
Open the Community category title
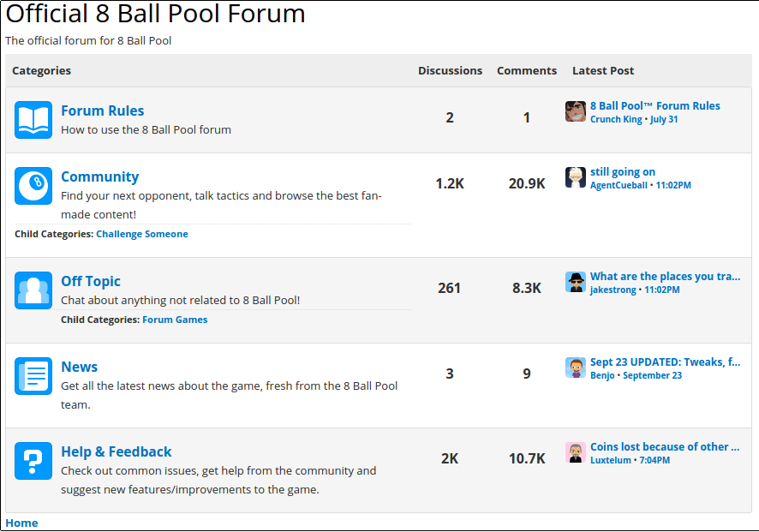pyautogui.click(x=99, y=176)
